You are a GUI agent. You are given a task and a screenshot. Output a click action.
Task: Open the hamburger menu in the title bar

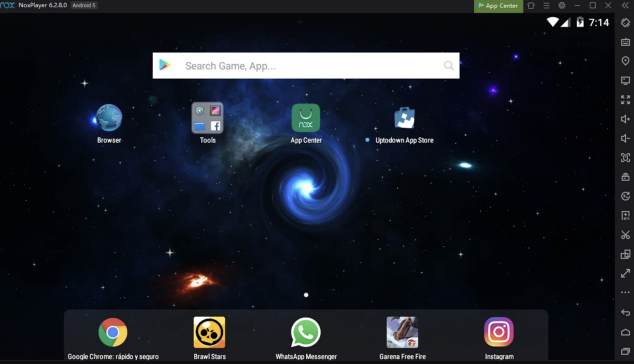[x=546, y=5]
